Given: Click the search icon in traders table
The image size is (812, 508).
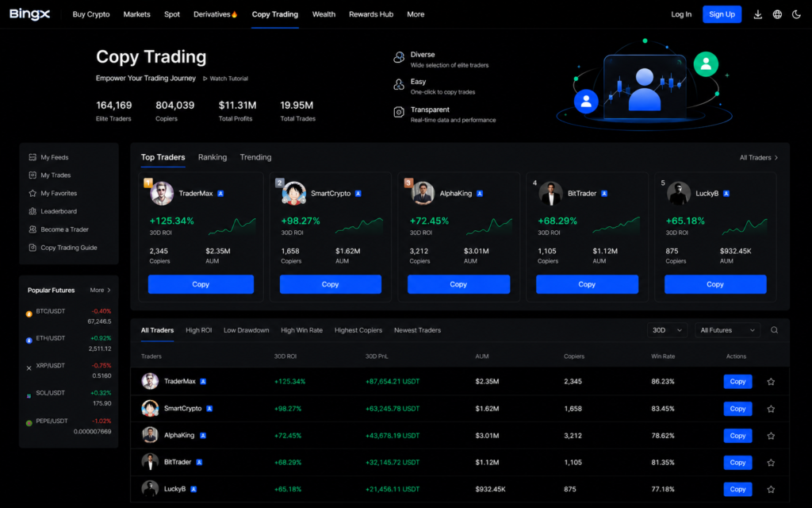Looking at the screenshot, I should point(774,330).
